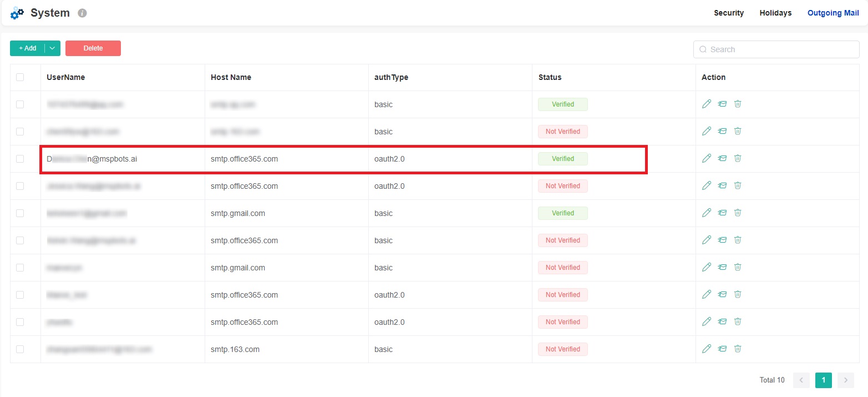Expand the dropdown arrow next to Add
This screenshot has height=397, width=868.
53,48
